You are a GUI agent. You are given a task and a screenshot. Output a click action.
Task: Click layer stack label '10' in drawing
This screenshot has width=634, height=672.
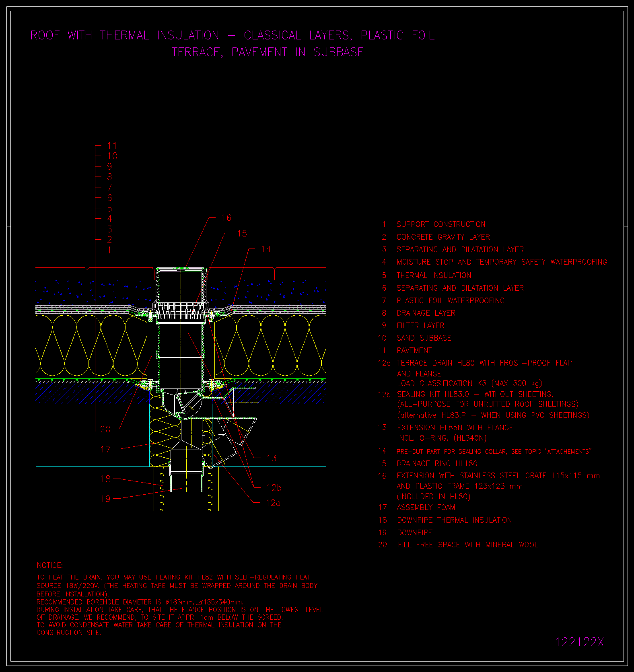pos(112,156)
